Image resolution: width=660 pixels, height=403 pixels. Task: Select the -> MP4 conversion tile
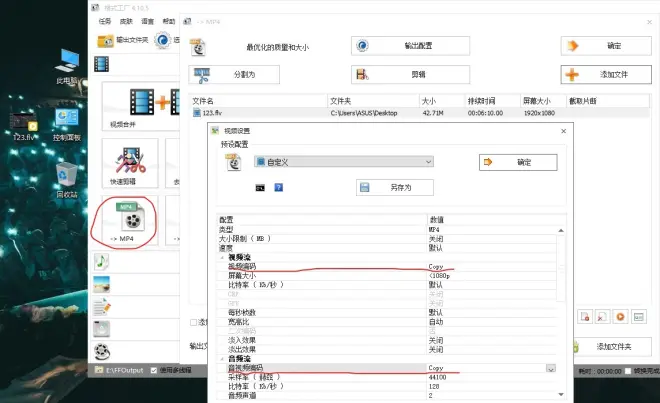pos(130,221)
